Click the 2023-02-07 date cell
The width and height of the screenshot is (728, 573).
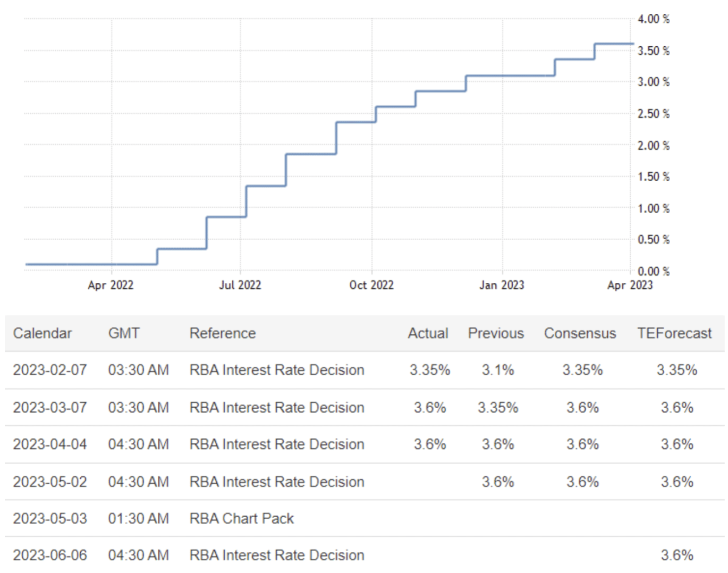50,370
